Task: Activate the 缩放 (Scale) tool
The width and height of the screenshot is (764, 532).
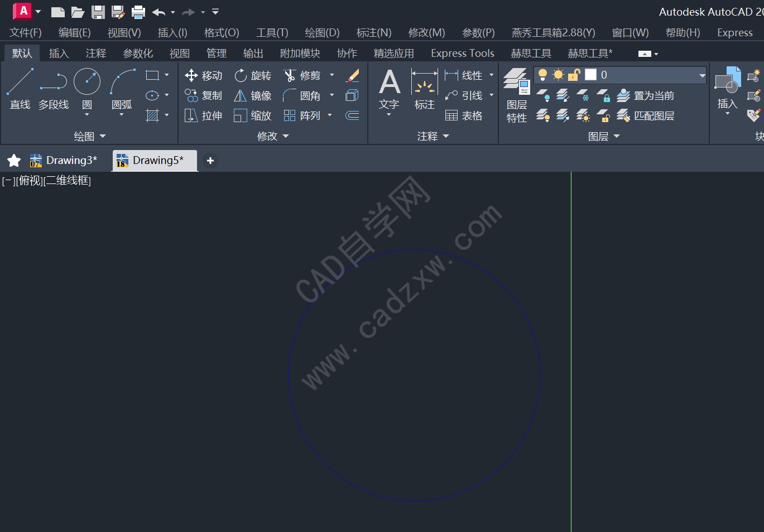Action: click(x=253, y=115)
